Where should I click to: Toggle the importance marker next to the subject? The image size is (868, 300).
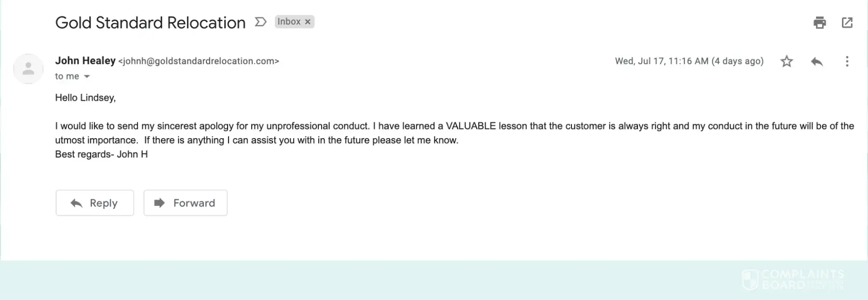point(260,22)
